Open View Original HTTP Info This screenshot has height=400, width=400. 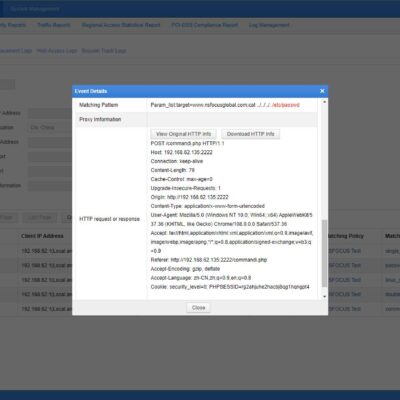(x=184, y=134)
